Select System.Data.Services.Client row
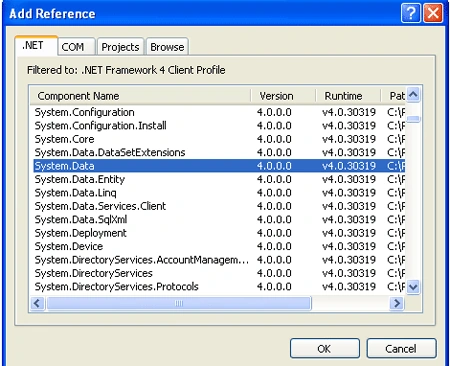The height and width of the screenshot is (366, 450). click(219, 206)
